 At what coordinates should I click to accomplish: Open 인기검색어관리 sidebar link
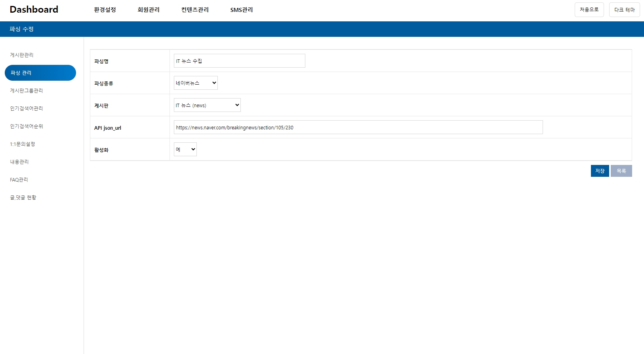pos(27,108)
